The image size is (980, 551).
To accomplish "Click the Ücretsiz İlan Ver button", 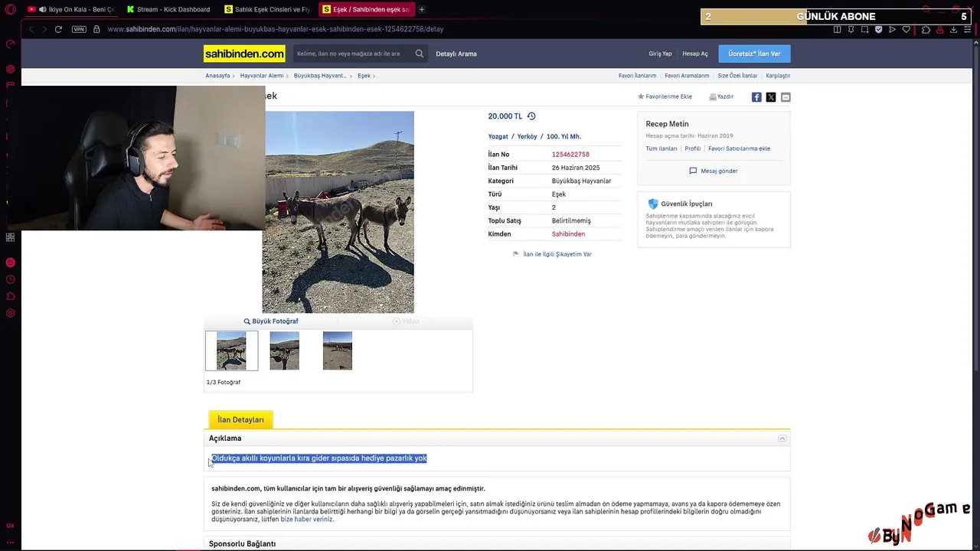I will point(754,54).
